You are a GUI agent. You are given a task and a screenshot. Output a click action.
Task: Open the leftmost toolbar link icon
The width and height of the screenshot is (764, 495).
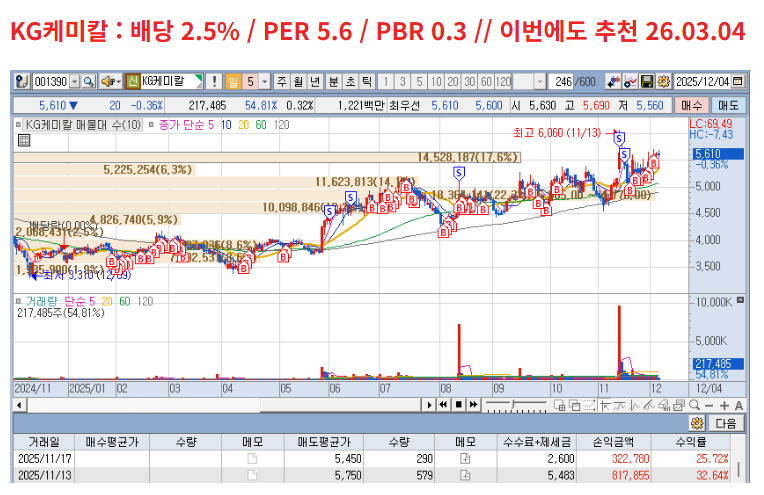22,81
